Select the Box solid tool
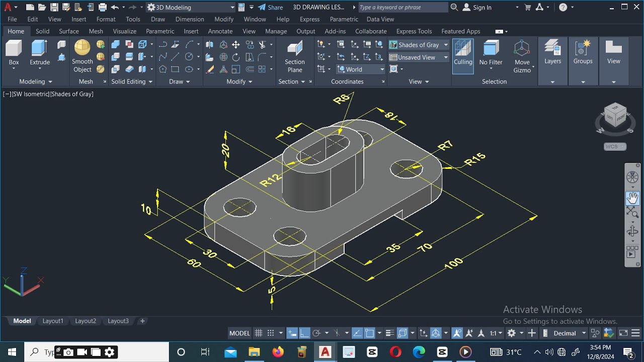This screenshot has height=362, width=644. coord(14,53)
